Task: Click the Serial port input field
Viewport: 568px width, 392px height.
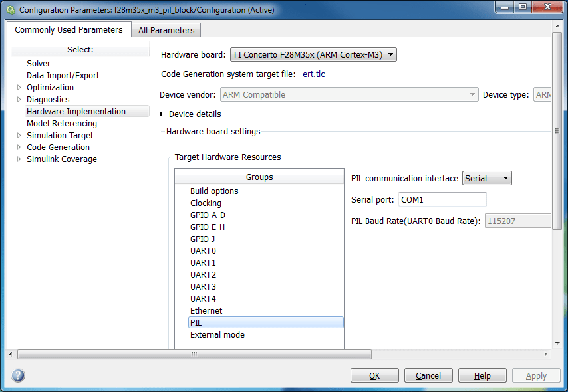Action: click(x=442, y=199)
